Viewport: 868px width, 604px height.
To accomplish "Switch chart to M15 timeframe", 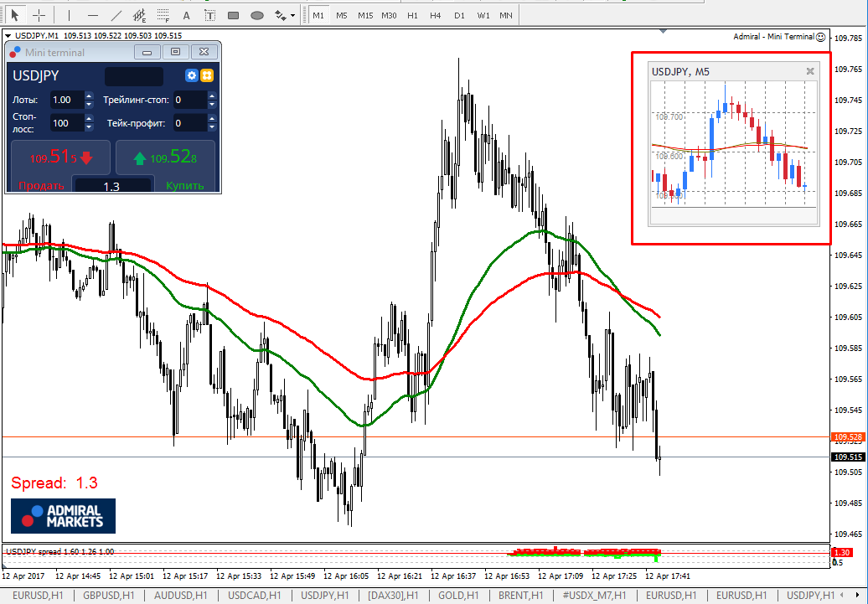I will (365, 16).
